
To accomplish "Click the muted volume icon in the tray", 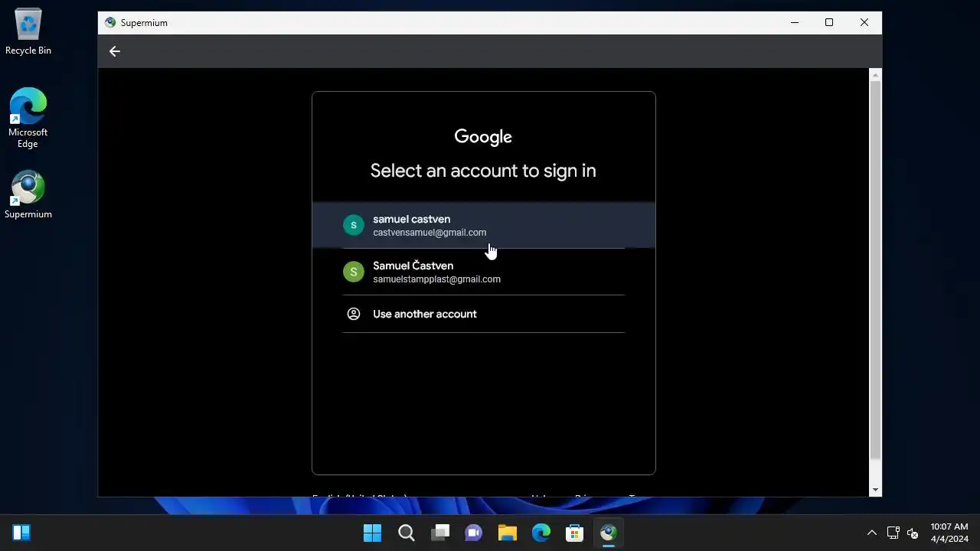I will 912,533.
